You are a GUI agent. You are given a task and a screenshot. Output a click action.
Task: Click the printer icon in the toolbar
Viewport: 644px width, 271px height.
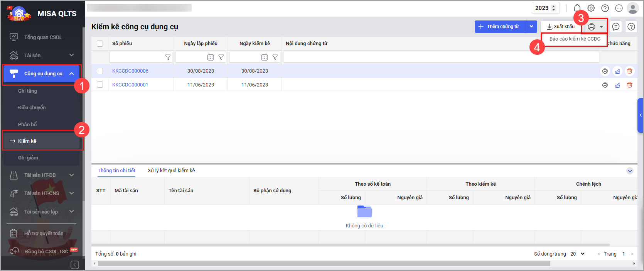click(592, 27)
